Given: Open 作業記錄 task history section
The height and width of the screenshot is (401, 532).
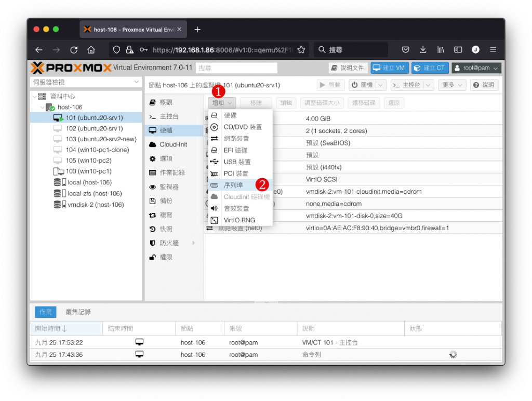Looking at the screenshot, I should coord(174,172).
